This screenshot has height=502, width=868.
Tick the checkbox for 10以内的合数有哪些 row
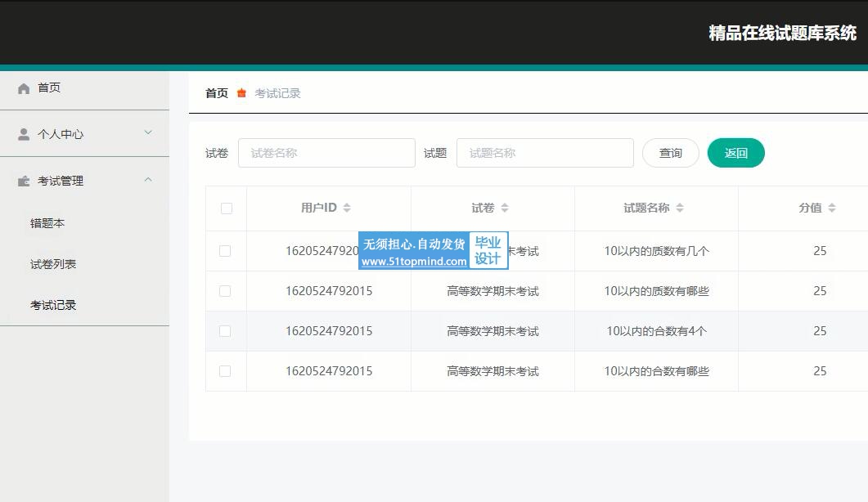225,371
